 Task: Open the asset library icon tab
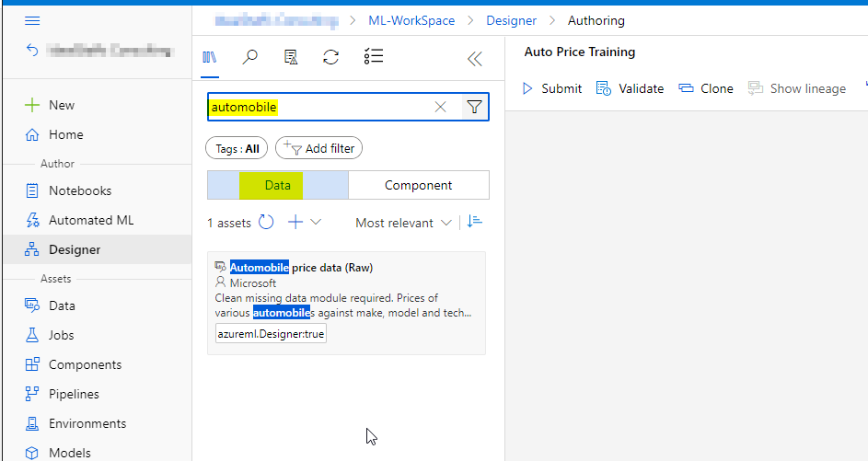click(x=210, y=58)
